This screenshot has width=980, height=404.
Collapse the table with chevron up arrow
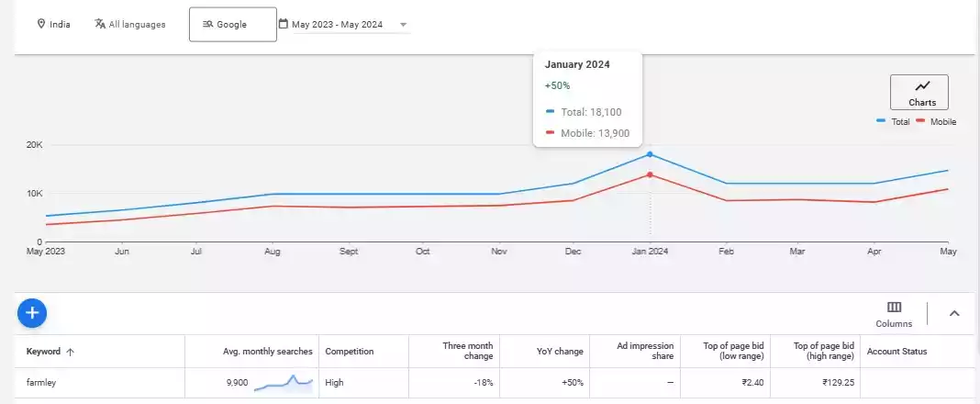click(954, 313)
